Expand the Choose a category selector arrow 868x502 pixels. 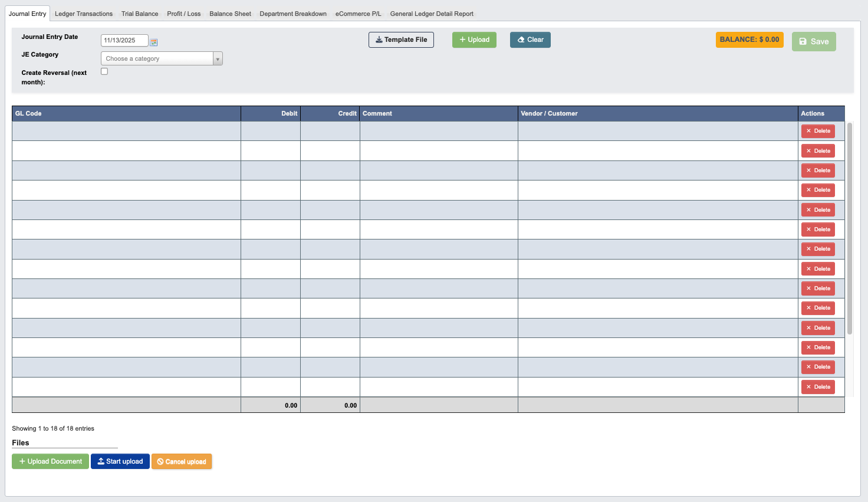218,58
